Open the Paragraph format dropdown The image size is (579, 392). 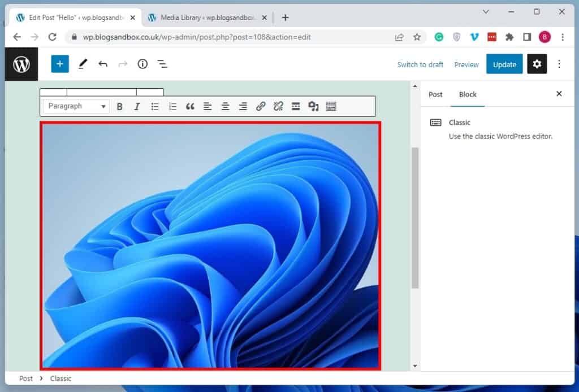point(77,106)
